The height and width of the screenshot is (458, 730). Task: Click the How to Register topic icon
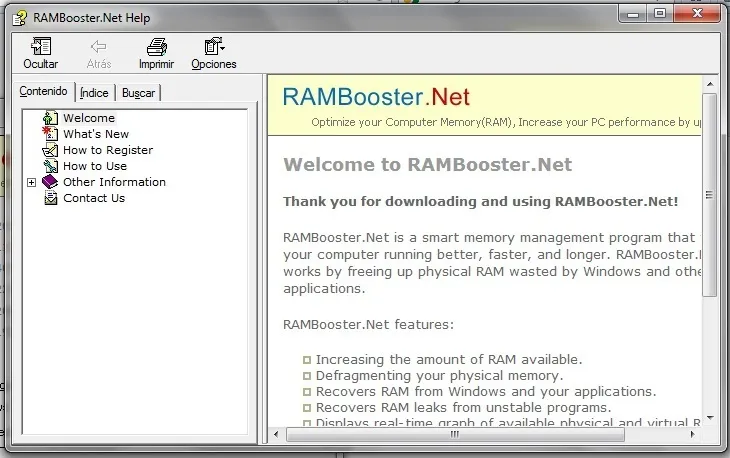50,150
